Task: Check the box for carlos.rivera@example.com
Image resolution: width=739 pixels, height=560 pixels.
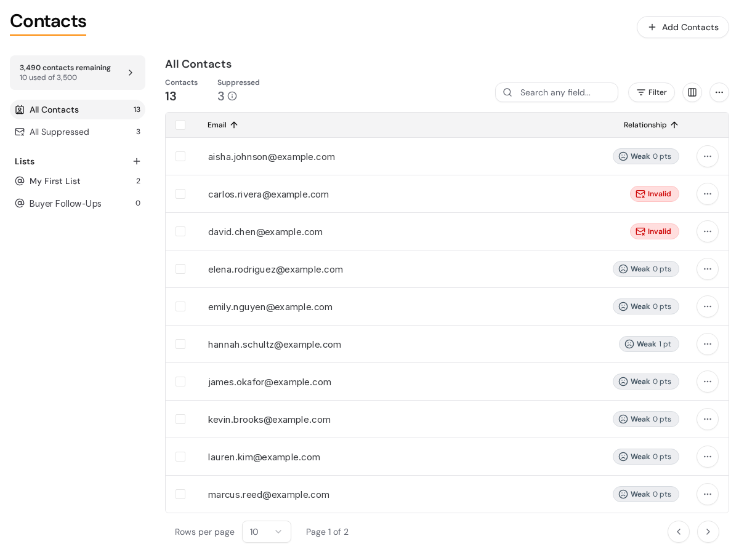Action: tap(180, 194)
